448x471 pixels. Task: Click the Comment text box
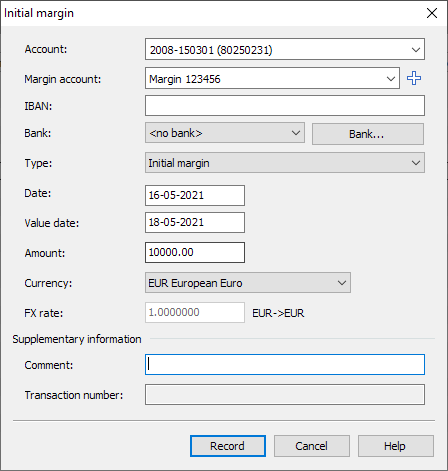[x=285, y=364]
